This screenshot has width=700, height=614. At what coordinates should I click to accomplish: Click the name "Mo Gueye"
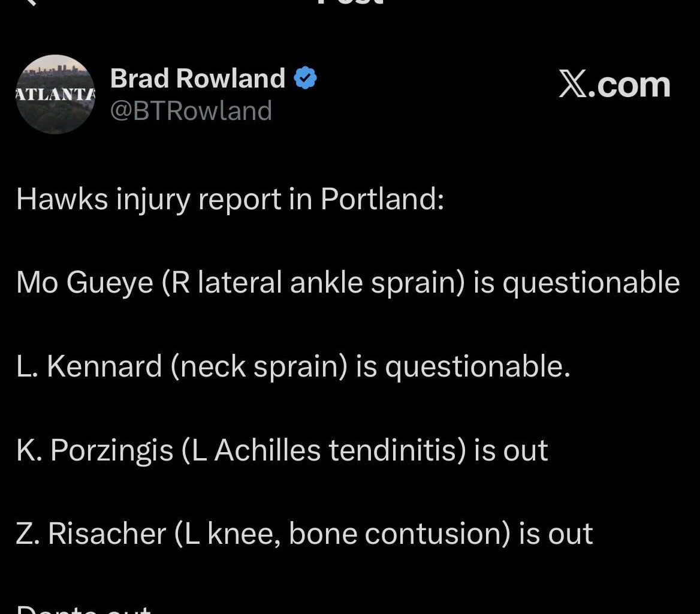tap(85, 283)
